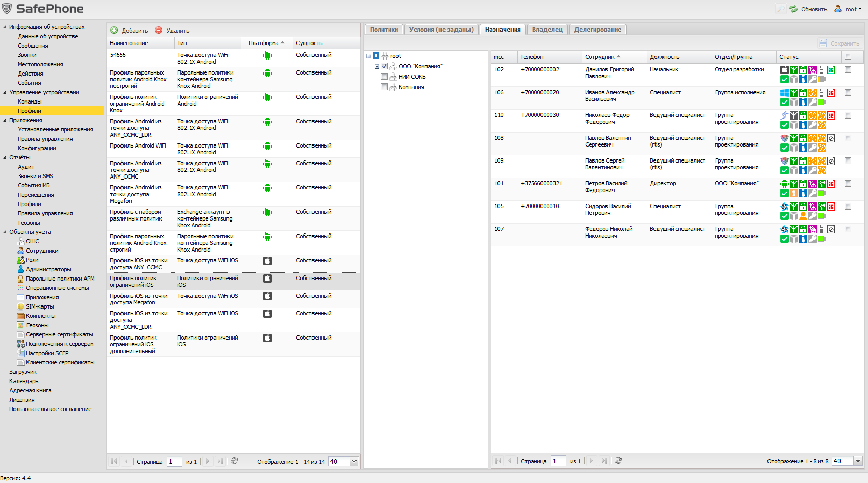Click the orange person status icon for employee 105

(x=803, y=216)
